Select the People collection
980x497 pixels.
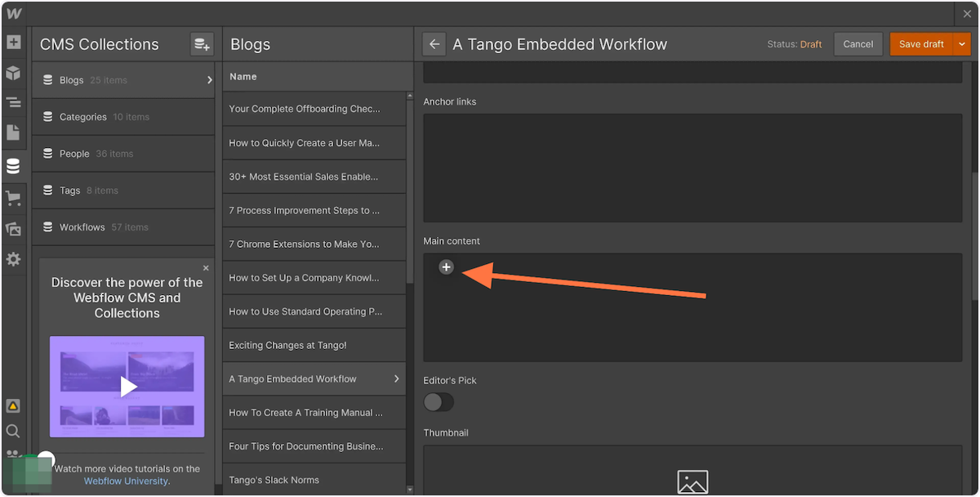[123, 154]
